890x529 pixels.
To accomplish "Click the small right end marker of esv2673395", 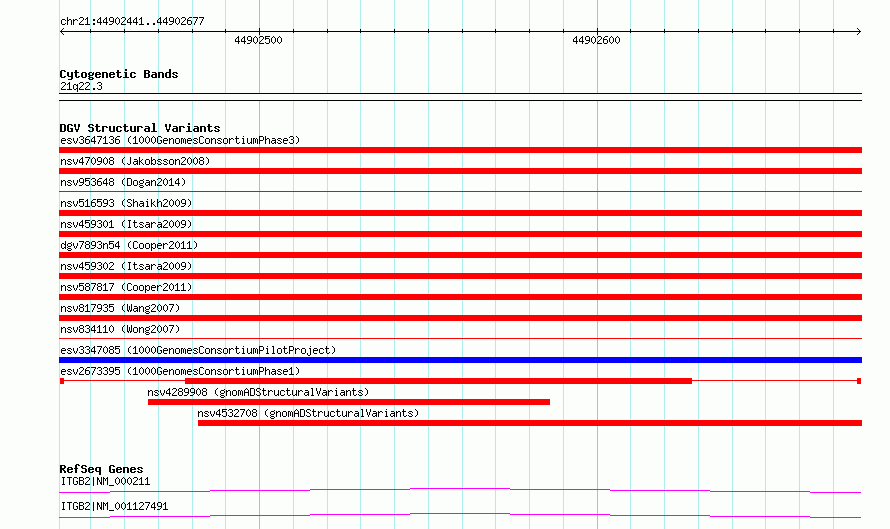I will pyautogui.click(x=859, y=381).
